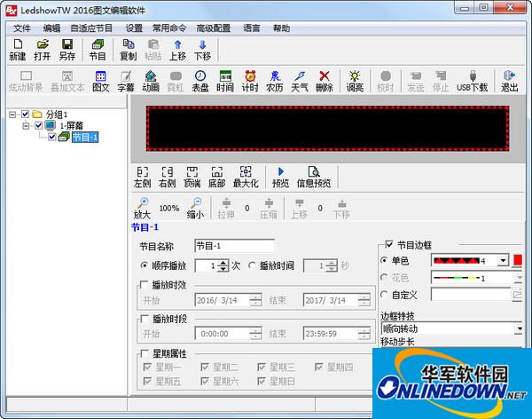Screen dimensions: 532x419
Task: Align area to 底部 bottom
Action: [x=217, y=177]
